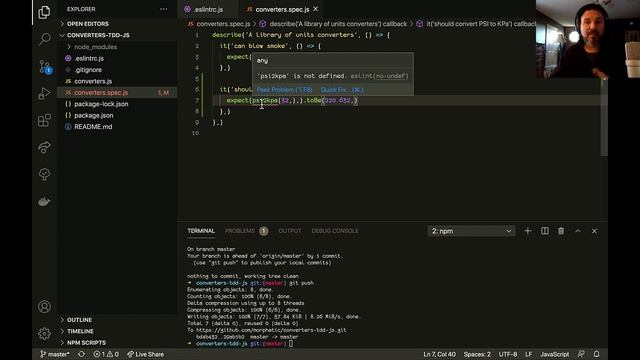Click the sync changes icon in status bar
Screen dimensions: 640x360
pos(82,354)
